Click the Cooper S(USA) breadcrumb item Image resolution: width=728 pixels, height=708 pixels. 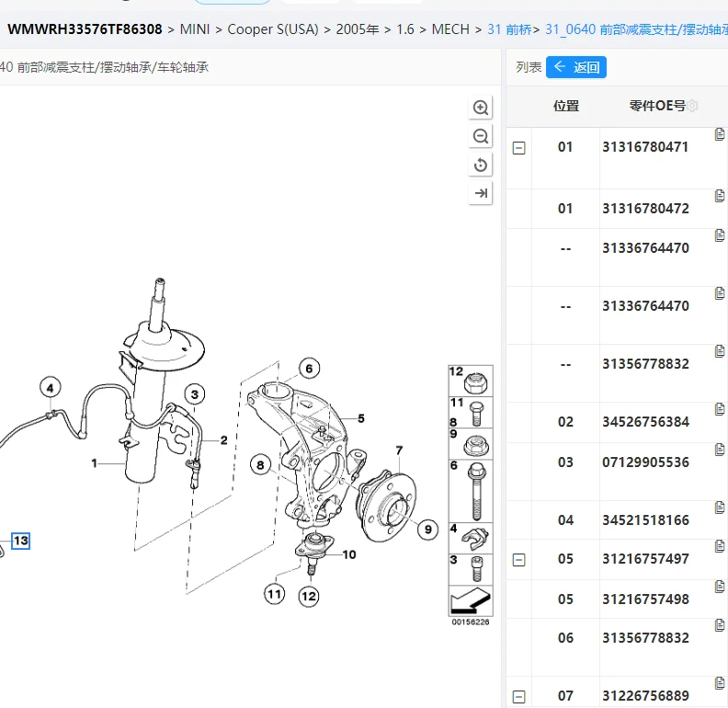coord(273,29)
